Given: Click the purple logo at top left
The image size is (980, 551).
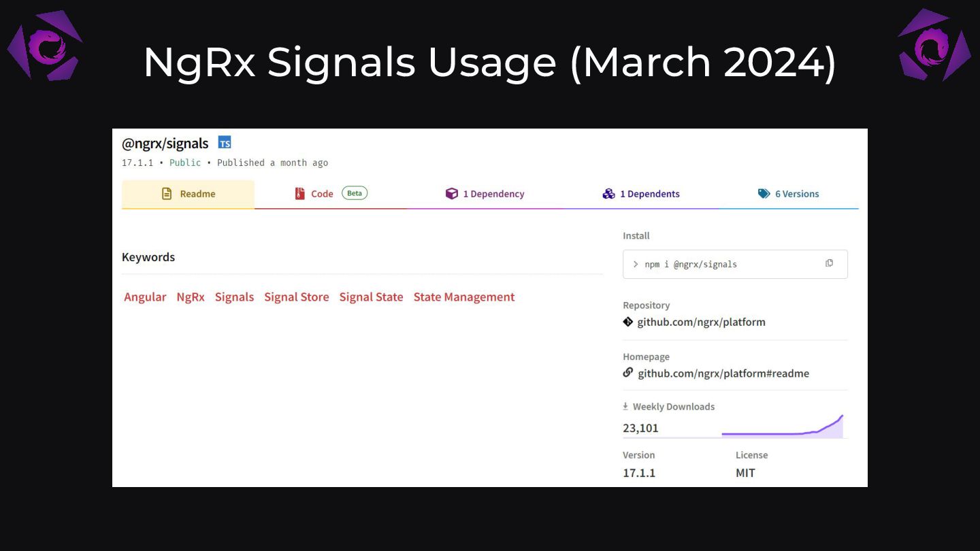Looking at the screenshot, I should point(45,46).
